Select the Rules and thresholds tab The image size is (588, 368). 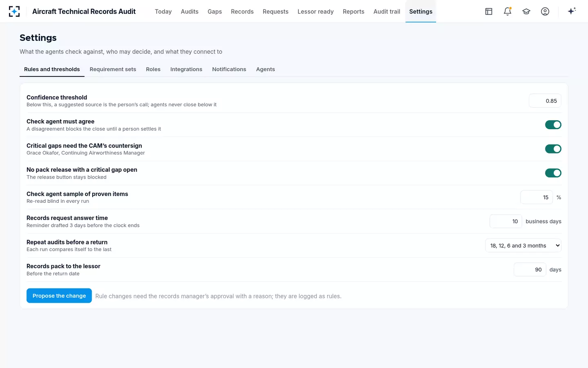52,70
